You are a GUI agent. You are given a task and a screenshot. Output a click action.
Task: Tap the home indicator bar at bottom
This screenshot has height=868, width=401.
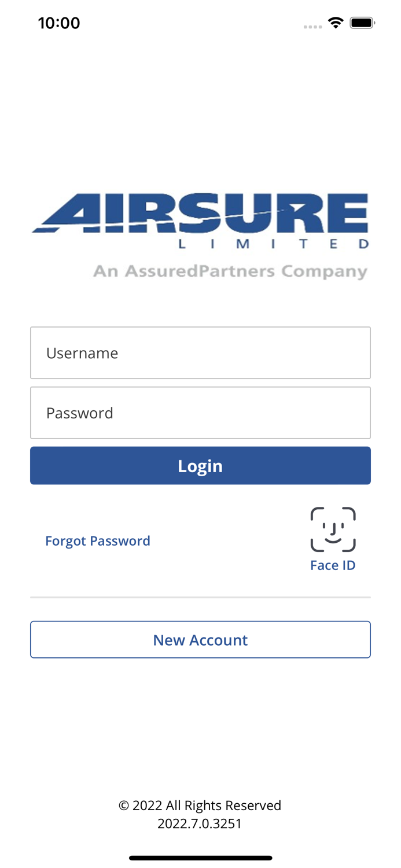tap(201, 858)
